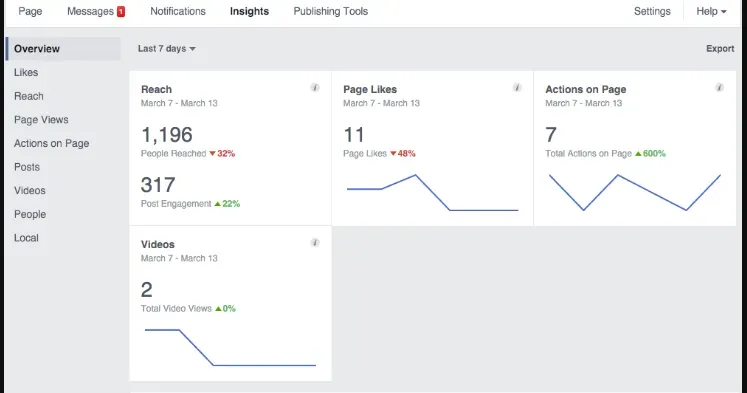Open the Publishing Tools tab
This screenshot has height=393, width=747.
point(331,11)
